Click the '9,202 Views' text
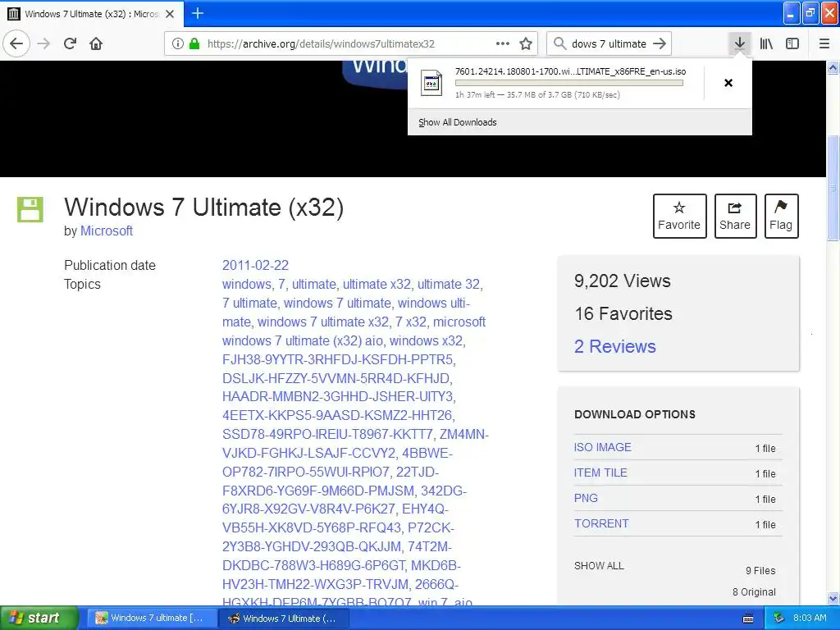Viewport: 840px width, 630px height. [623, 281]
